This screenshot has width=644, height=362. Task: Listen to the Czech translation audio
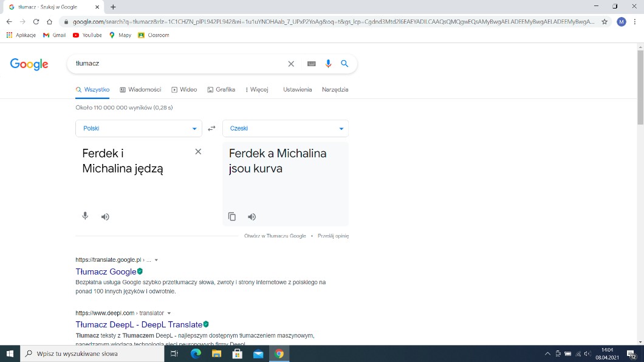[252, 217]
